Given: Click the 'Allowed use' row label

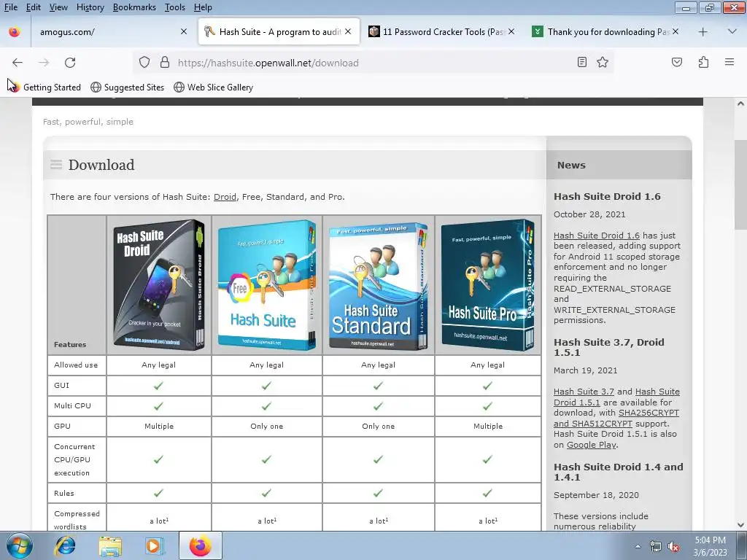Looking at the screenshot, I should pyautogui.click(x=76, y=365).
